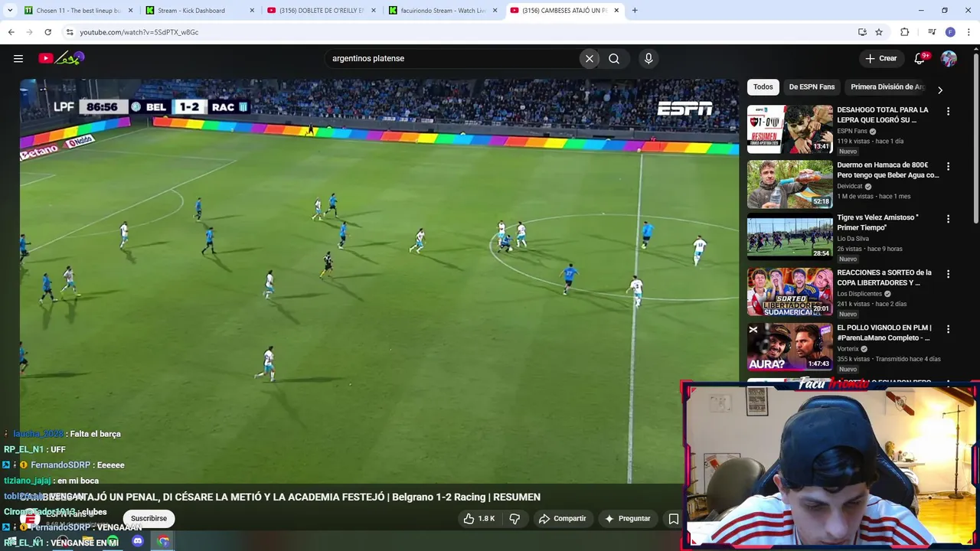Switch to DOBLETE DE O'REILLY tab
The height and width of the screenshot is (551, 980).
(322, 11)
